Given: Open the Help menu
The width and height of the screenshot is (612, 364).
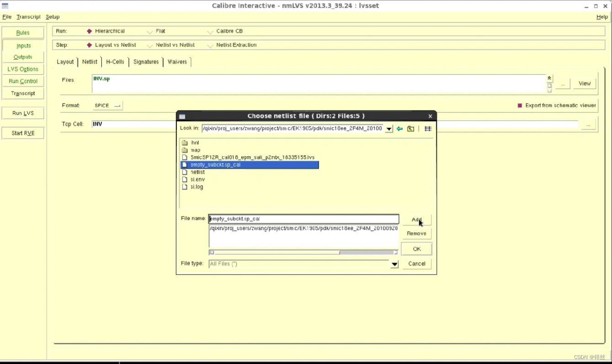Looking at the screenshot, I should click(602, 17).
